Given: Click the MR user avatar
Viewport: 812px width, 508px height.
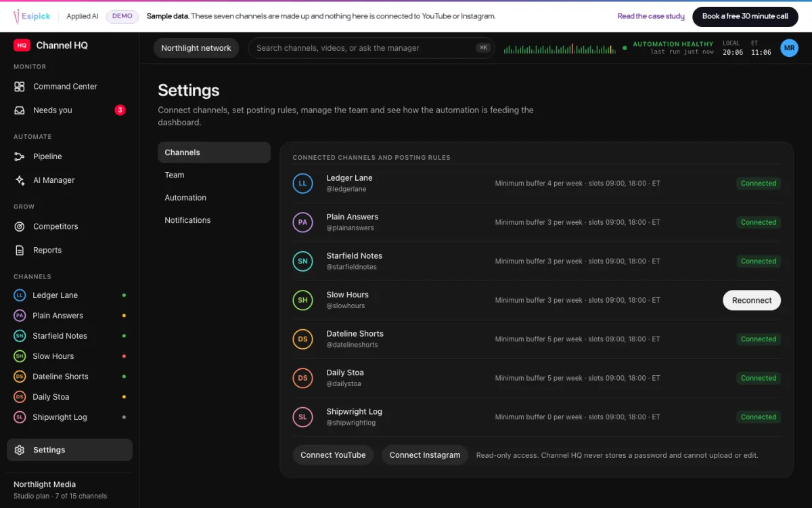Looking at the screenshot, I should coord(789,48).
